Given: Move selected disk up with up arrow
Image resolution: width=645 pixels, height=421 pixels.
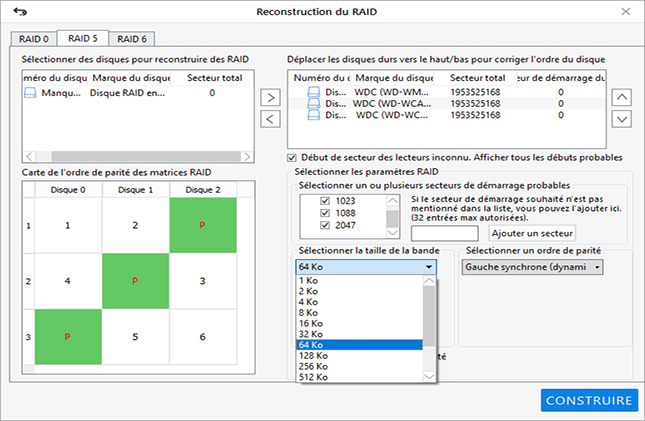Looking at the screenshot, I should pos(621,97).
